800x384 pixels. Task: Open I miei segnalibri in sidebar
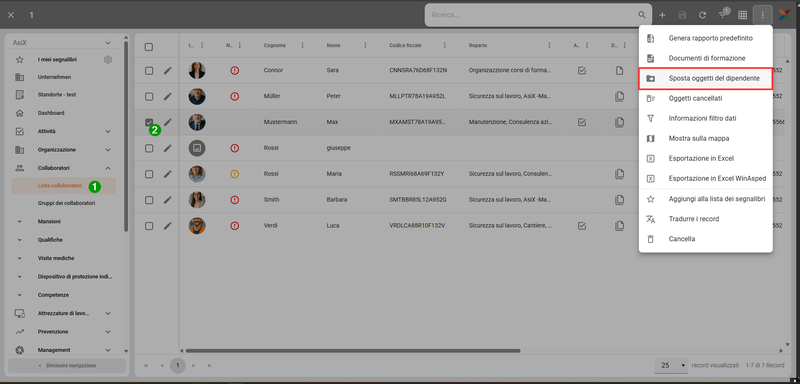[57, 60]
